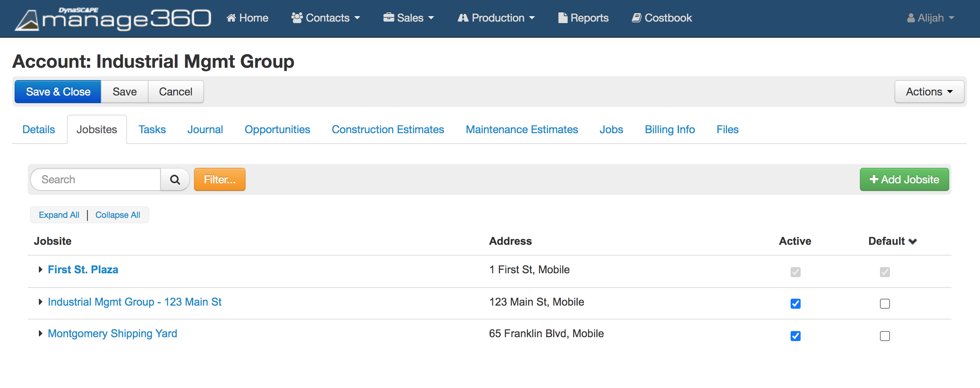The image size is (980, 388).
Task: Click the magnifying glass search icon
Action: (175, 179)
